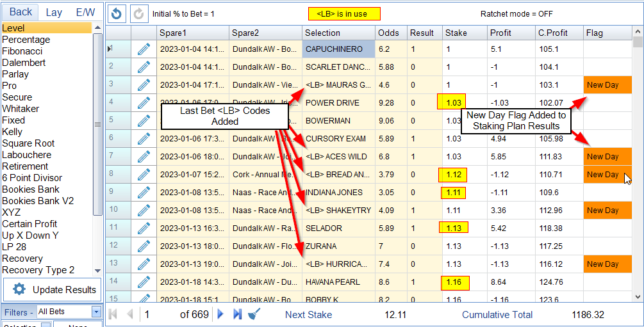Jump to last record navigator icon
This screenshot has width=644, height=327.
coord(237,314)
